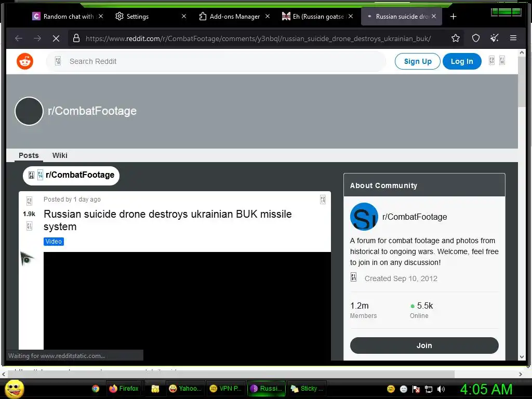Click the first header icon right of Log In
The image size is (532, 399).
pyautogui.click(x=491, y=61)
